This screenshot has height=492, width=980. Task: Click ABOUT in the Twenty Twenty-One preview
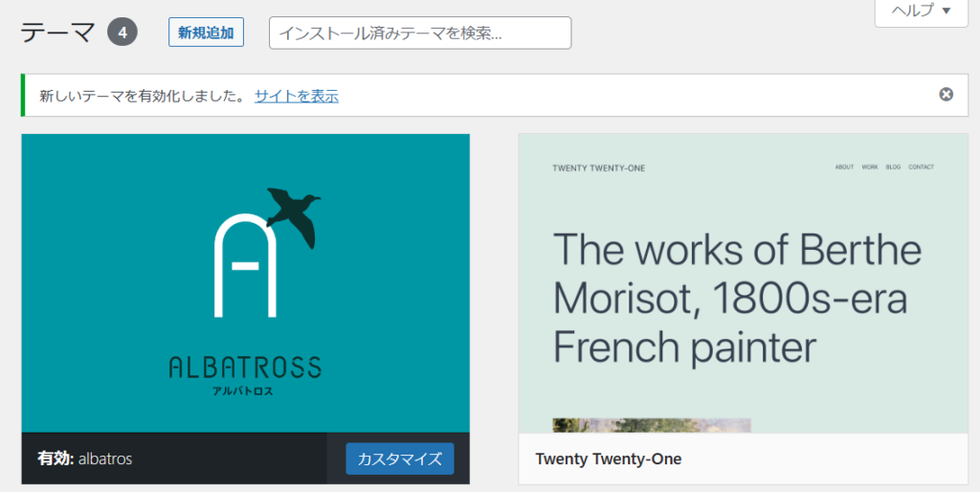[844, 168]
